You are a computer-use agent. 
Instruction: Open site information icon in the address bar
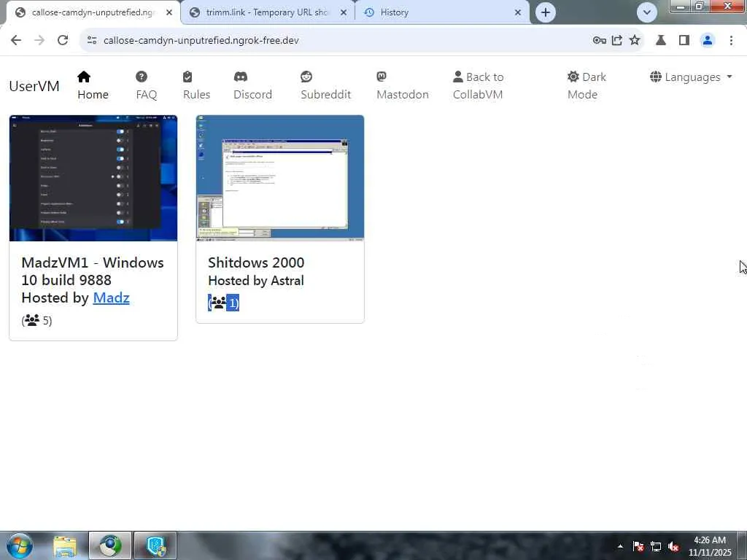click(92, 41)
